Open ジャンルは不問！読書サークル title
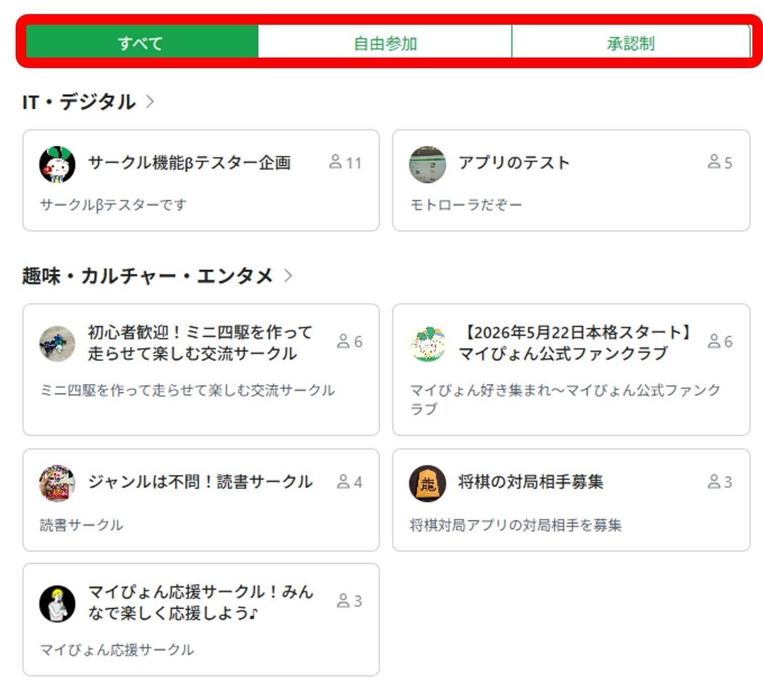Viewport: 763px width, 700px height. [x=200, y=482]
